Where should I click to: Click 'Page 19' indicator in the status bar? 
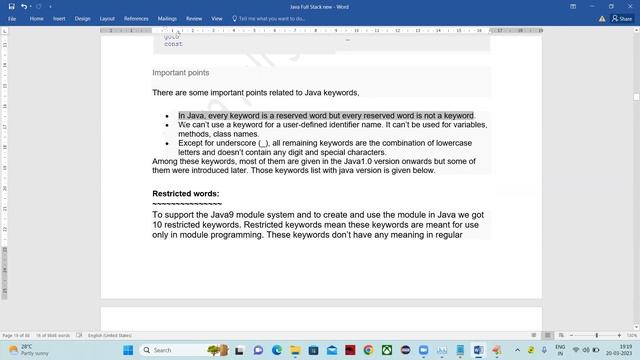[16, 336]
